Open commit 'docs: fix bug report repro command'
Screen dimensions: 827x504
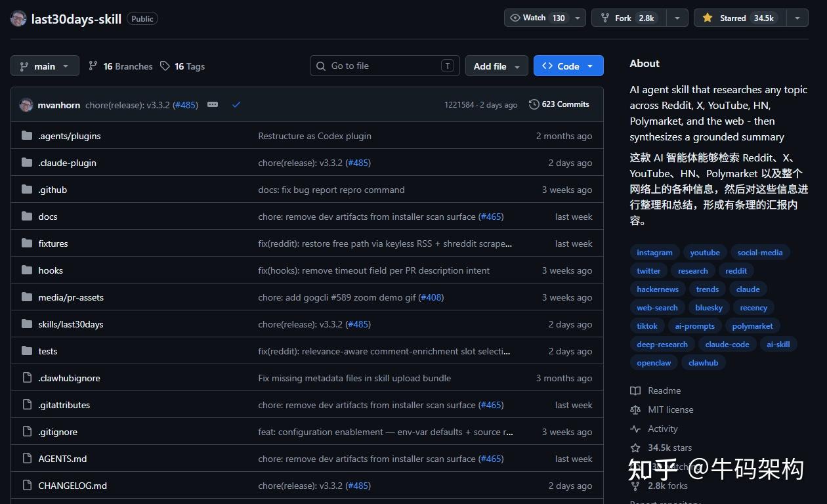(x=331, y=190)
